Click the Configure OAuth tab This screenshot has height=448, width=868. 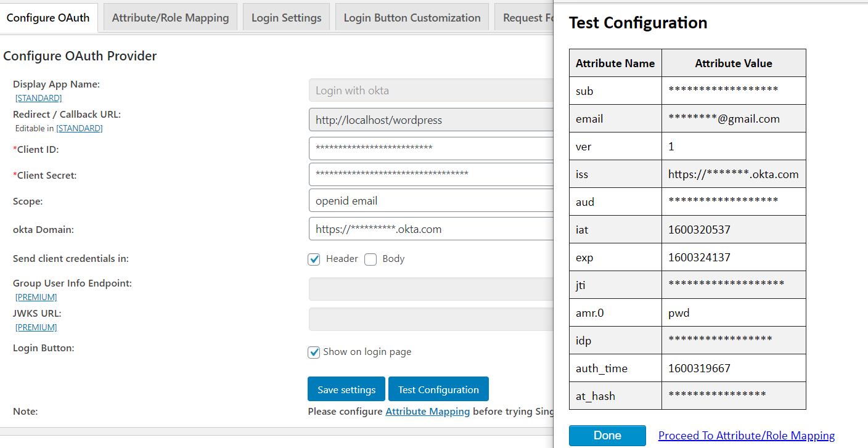[48, 18]
